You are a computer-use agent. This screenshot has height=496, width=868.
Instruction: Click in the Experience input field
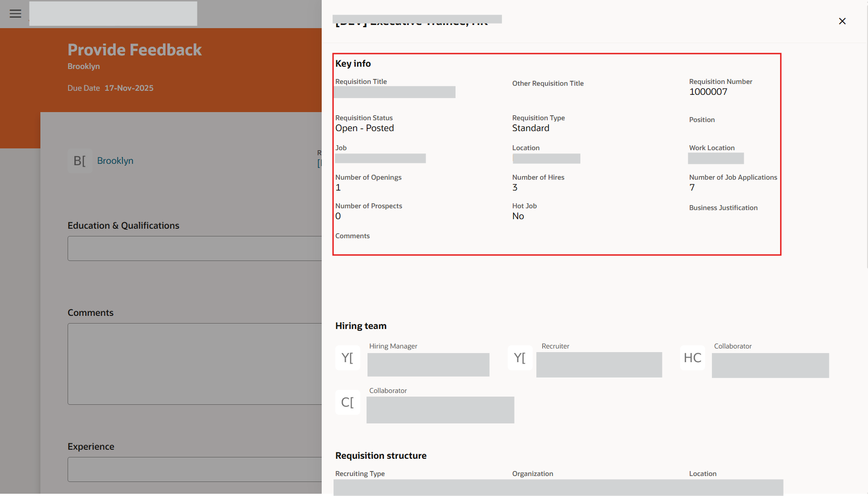point(195,469)
